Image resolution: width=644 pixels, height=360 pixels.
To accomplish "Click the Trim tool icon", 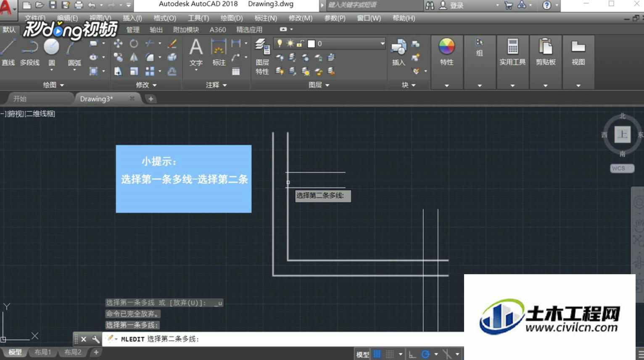I will [x=150, y=43].
